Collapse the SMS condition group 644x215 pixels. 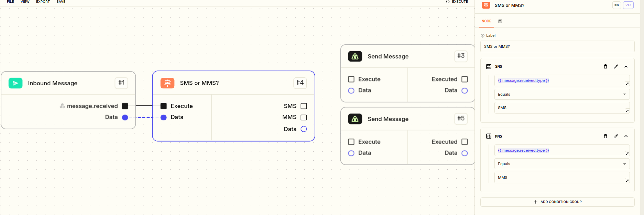(626, 66)
